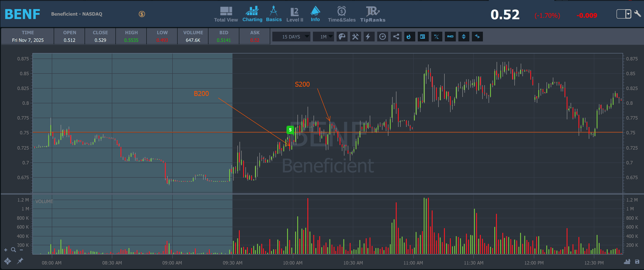Click the share chart icon

396,37
